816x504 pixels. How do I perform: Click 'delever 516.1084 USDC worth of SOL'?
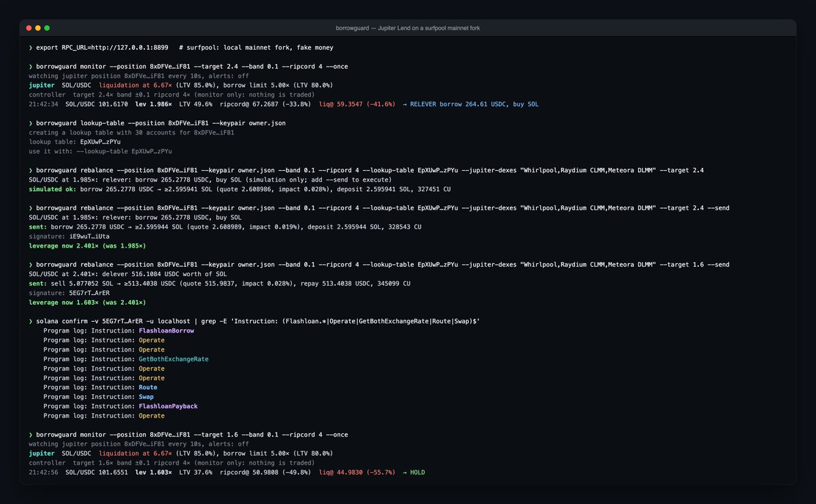(x=165, y=274)
